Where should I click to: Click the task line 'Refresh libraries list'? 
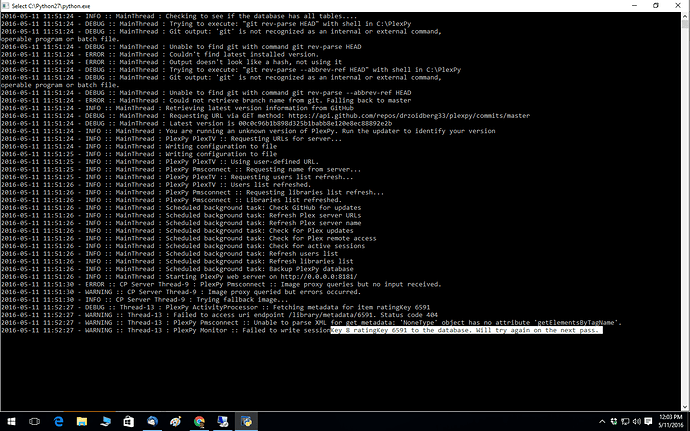click(177, 262)
